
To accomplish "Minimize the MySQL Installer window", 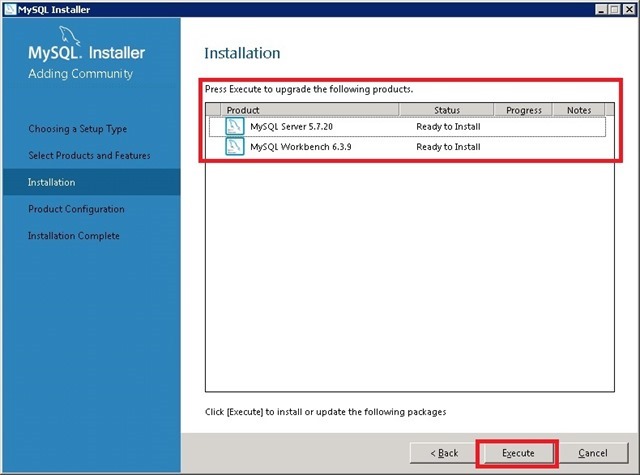I will [601, 9].
